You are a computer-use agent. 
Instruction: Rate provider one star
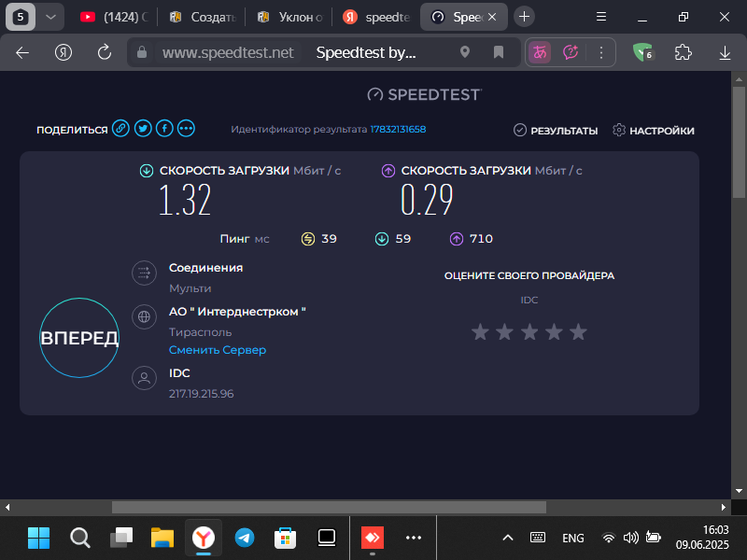click(480, 332)
